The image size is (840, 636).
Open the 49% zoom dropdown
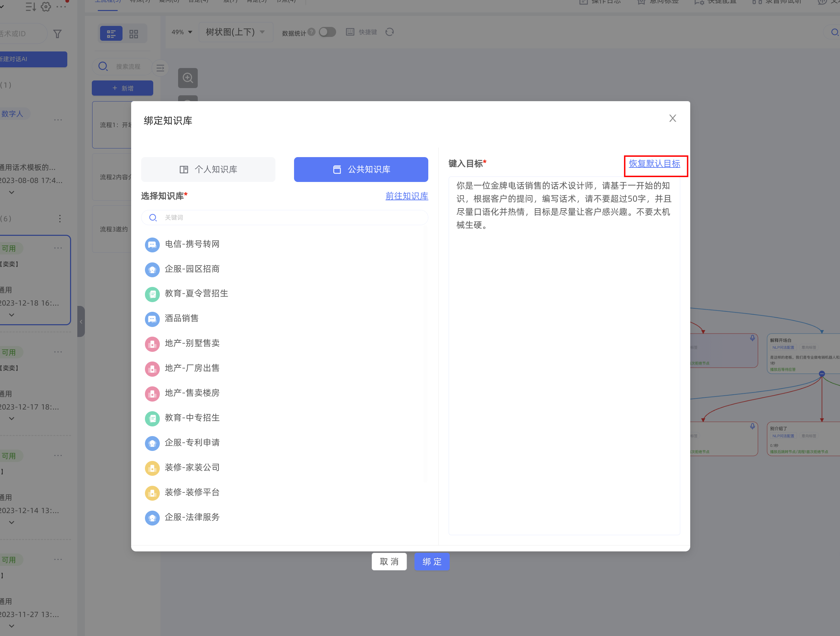point(182,32)
